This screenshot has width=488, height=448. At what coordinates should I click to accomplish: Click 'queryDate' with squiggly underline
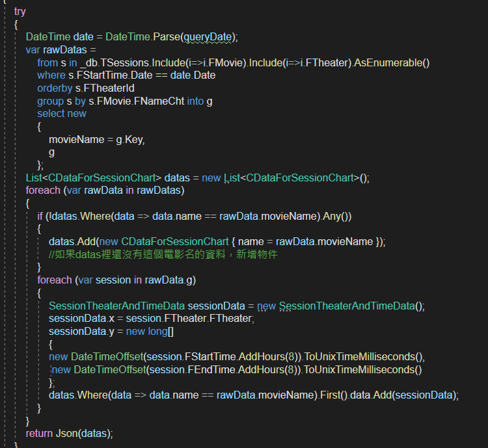208,37
